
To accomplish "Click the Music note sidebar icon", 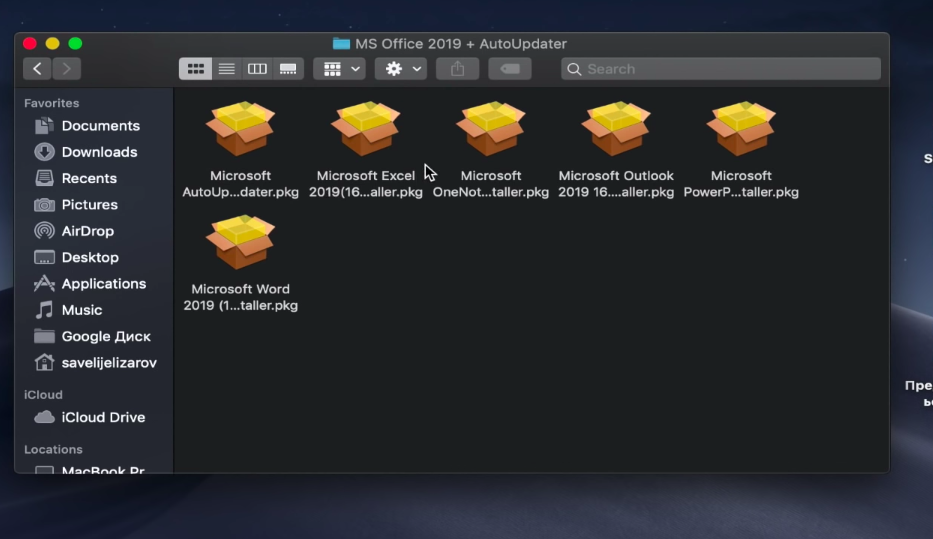I will (44, 310).
